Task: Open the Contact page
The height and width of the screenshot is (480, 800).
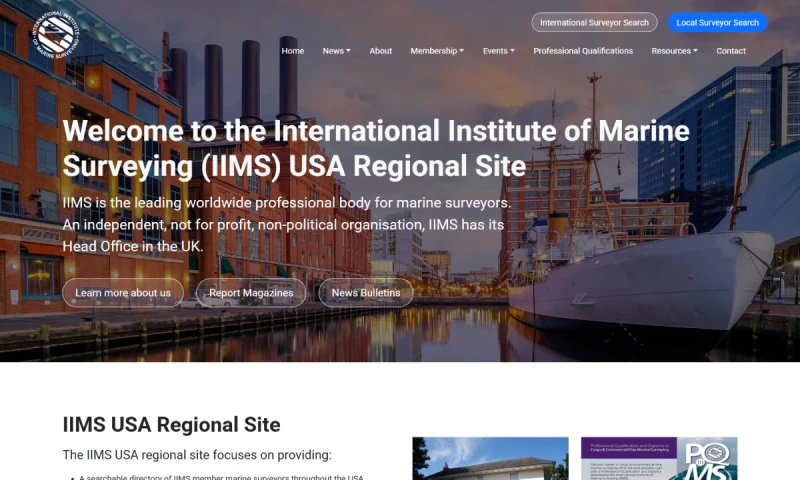Action: click(x=731, y=51)
